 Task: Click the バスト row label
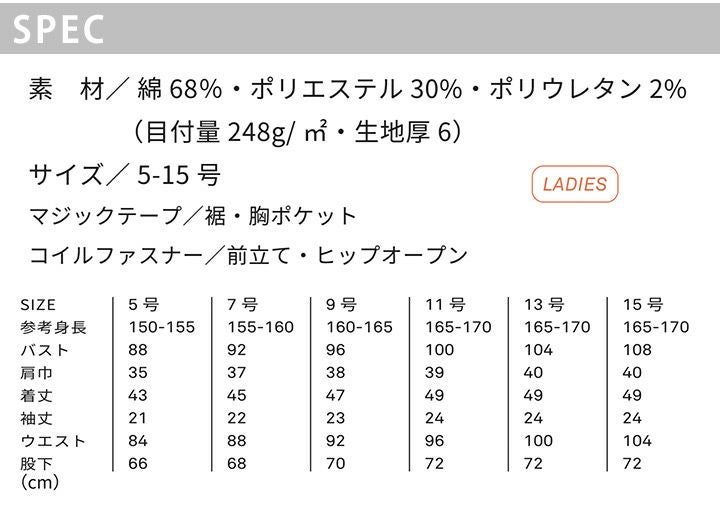[47, 350]
